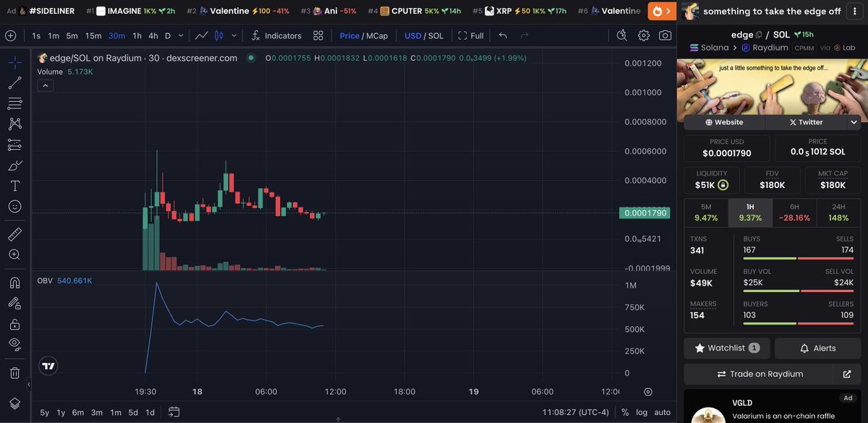Toggle auto scale mode

pos(662,412)
